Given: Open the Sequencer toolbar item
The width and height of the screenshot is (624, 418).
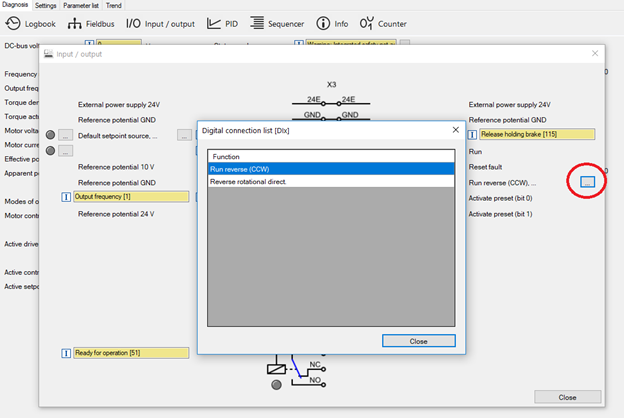Looking at the screenshot, I should (x=278, y=23).
